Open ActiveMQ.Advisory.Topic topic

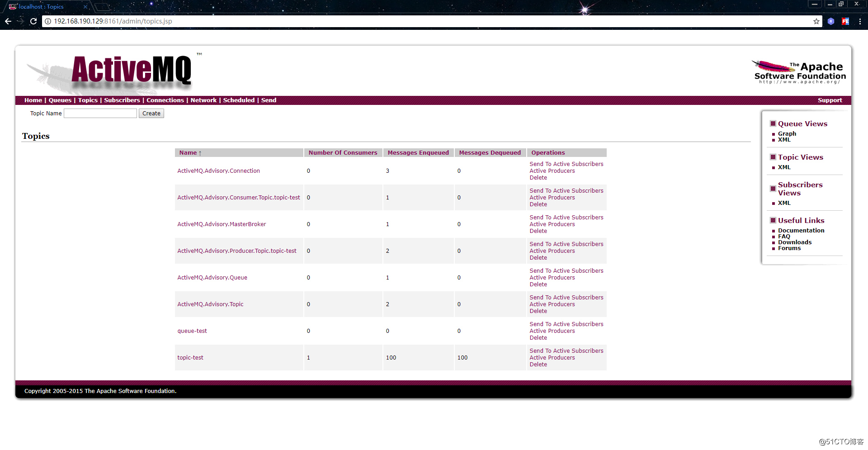[x=210, y=304]
